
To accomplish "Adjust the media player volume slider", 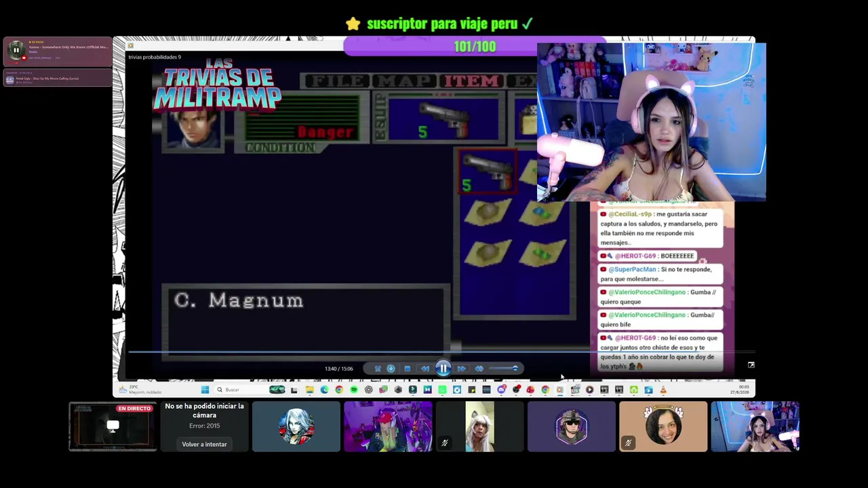I will (x=504, y=369).
